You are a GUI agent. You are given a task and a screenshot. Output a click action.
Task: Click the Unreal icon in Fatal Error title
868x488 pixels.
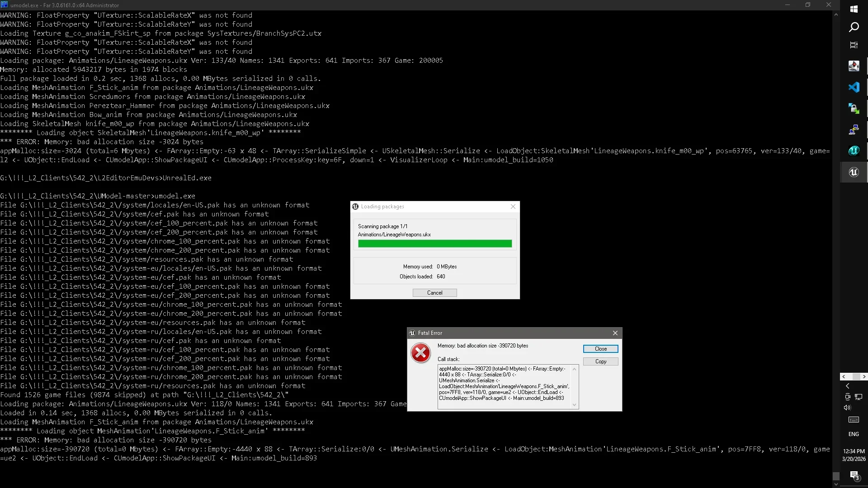tap(412, 333)
